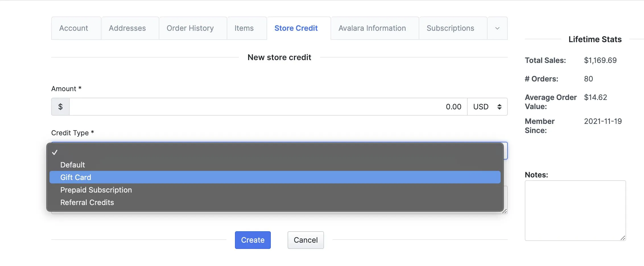
Task: Expand the more tabs chevron
Action: (x=497, y=28)
